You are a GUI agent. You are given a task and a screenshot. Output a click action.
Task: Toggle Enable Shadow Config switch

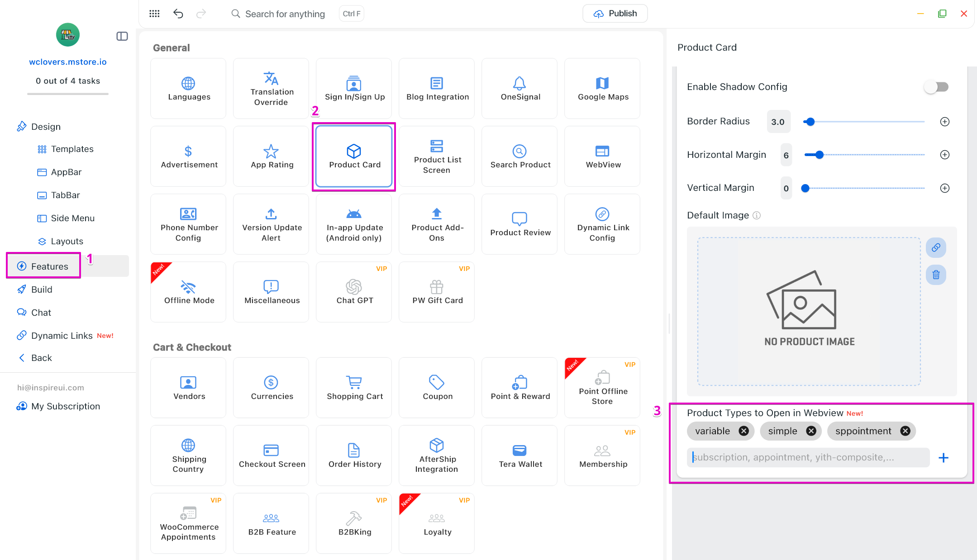click(936, 87)
